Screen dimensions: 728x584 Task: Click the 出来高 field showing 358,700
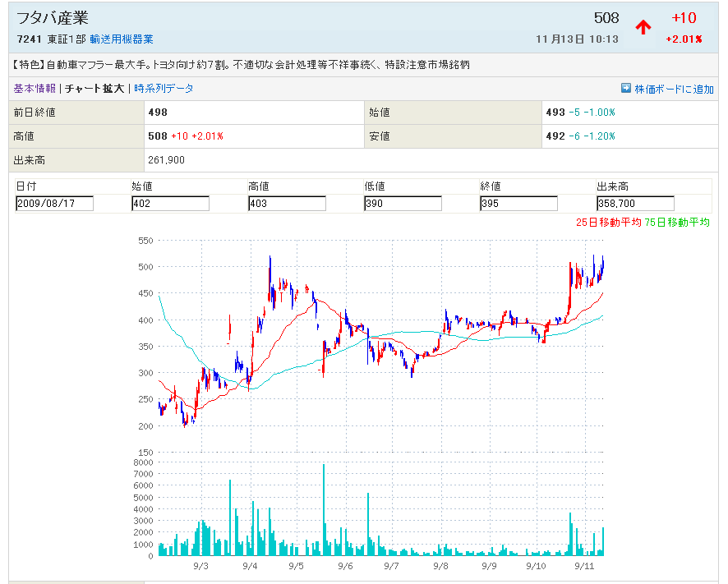(635, 204)
